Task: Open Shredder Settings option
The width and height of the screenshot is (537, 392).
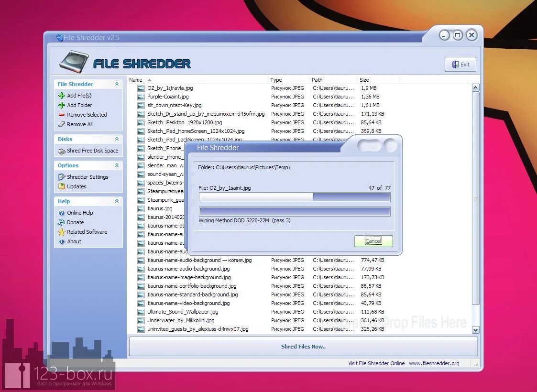Action: [x=88, y=177]
